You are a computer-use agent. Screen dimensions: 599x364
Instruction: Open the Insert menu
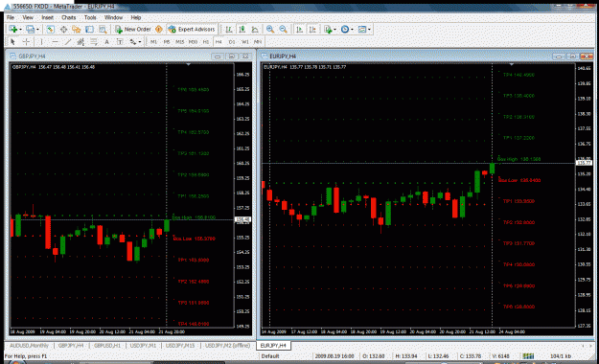point(47,17)
